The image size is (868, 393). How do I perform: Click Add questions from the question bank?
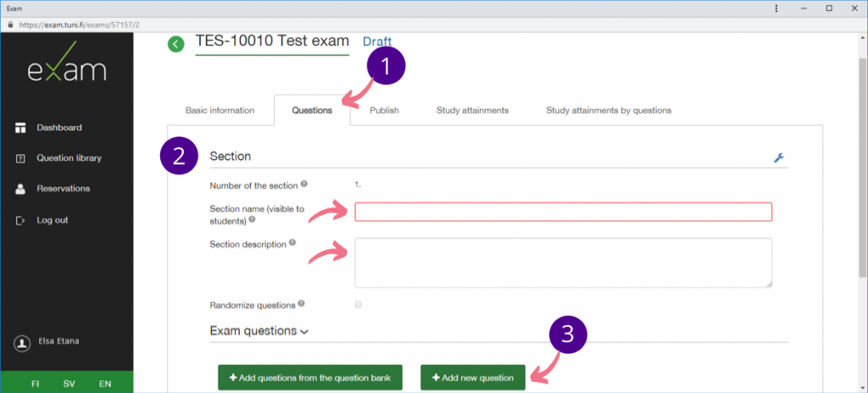309,378
